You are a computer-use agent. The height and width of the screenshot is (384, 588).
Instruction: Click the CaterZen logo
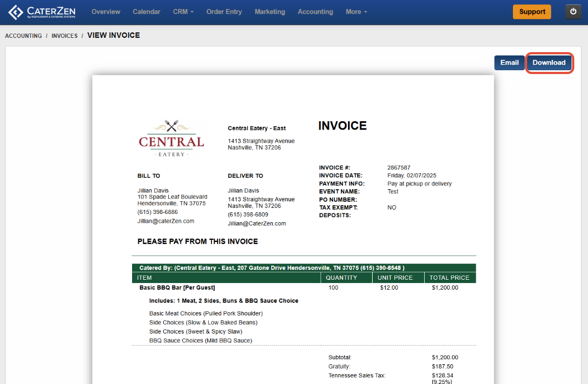[42, 12]
